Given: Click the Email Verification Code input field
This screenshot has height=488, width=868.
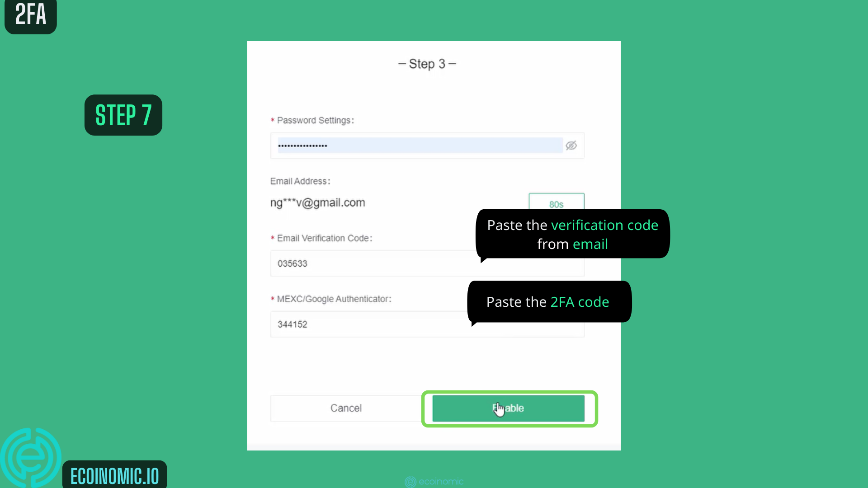Looking at the screenshot, I should pyautogui.click(x=427, y=263).
